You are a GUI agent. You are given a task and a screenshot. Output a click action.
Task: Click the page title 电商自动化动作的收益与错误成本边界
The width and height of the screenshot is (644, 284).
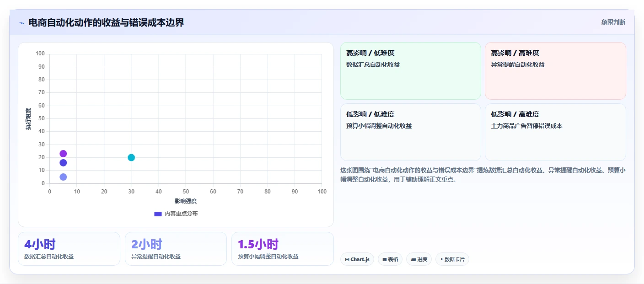point(106,22)
